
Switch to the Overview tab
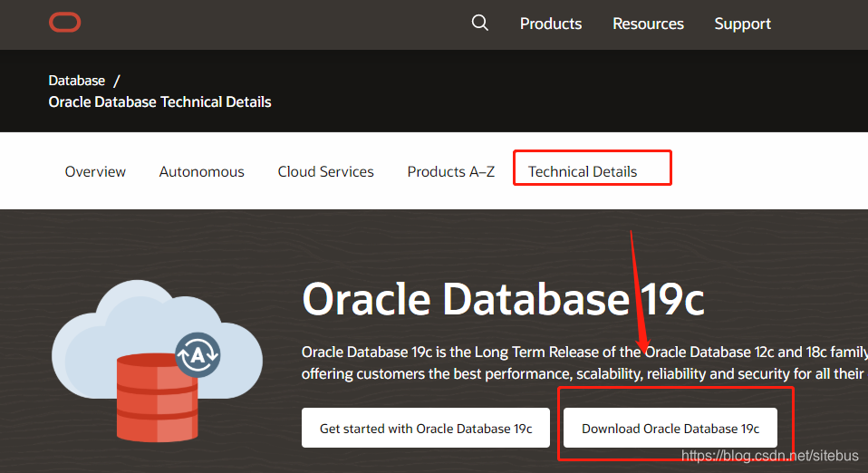(x=95, y=171)
